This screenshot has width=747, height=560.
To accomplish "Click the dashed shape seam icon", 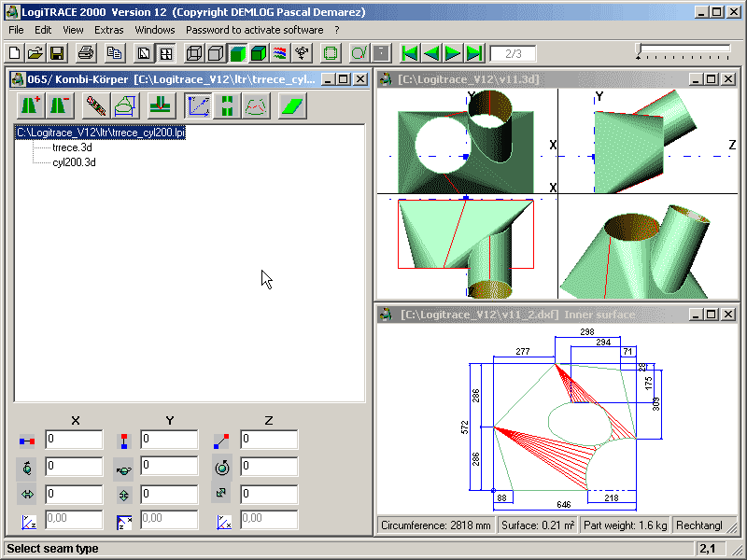I will pos(256,105).
